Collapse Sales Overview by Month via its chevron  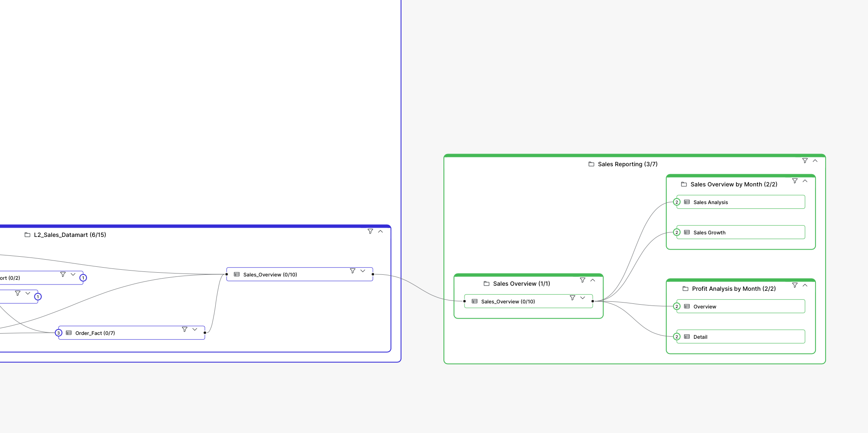[805, 181]
